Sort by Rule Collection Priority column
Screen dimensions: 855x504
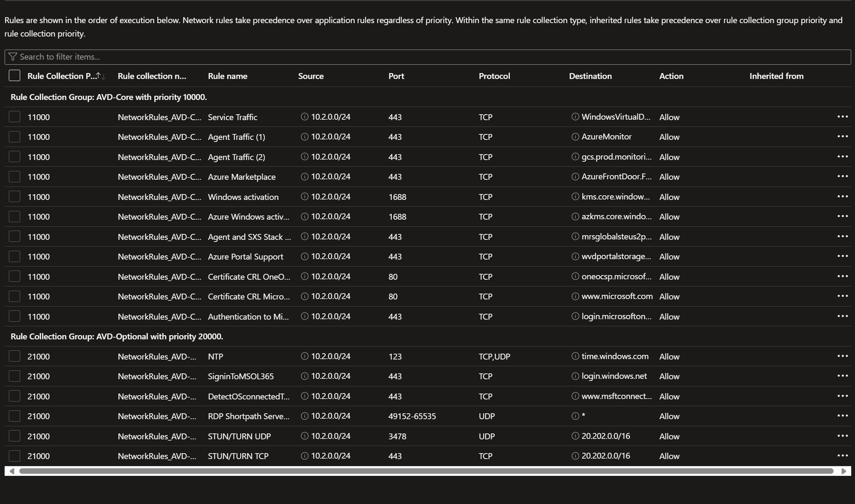(x=62, y=76)
